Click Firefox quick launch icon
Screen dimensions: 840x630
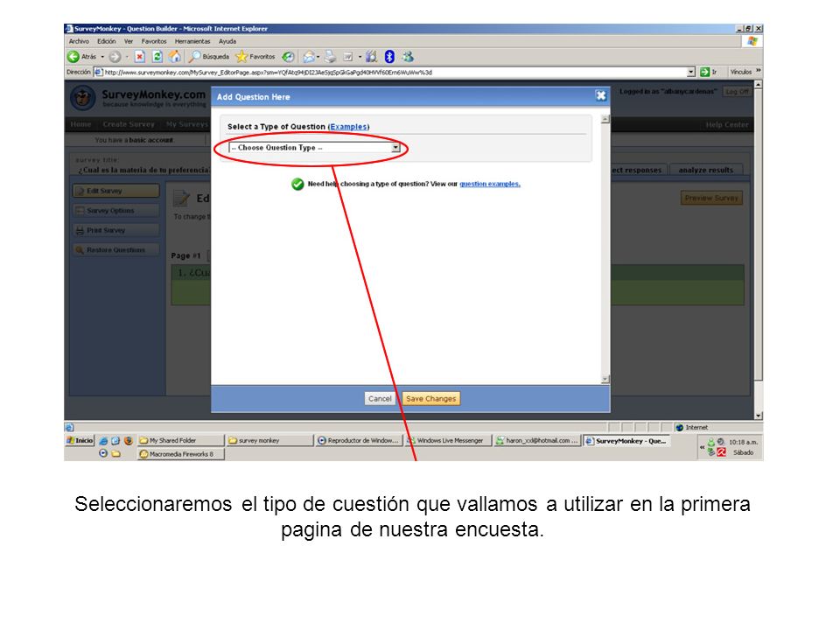[129, 440]
